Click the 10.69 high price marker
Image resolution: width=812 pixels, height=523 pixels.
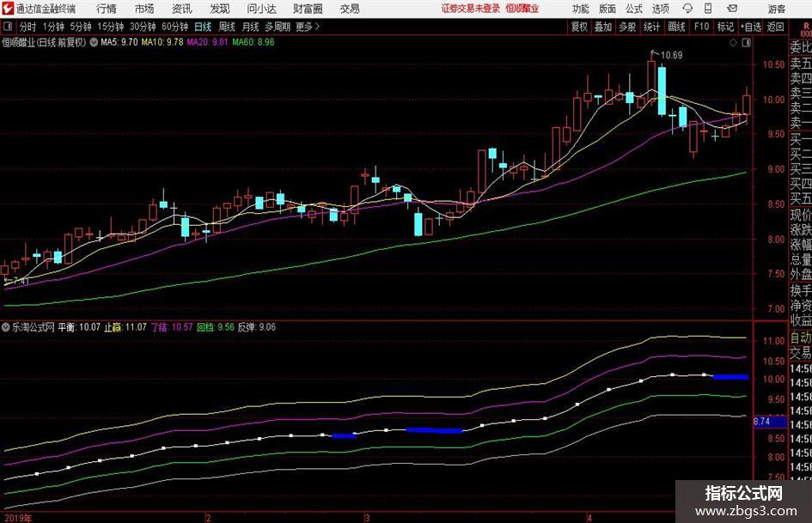point(671,56)
